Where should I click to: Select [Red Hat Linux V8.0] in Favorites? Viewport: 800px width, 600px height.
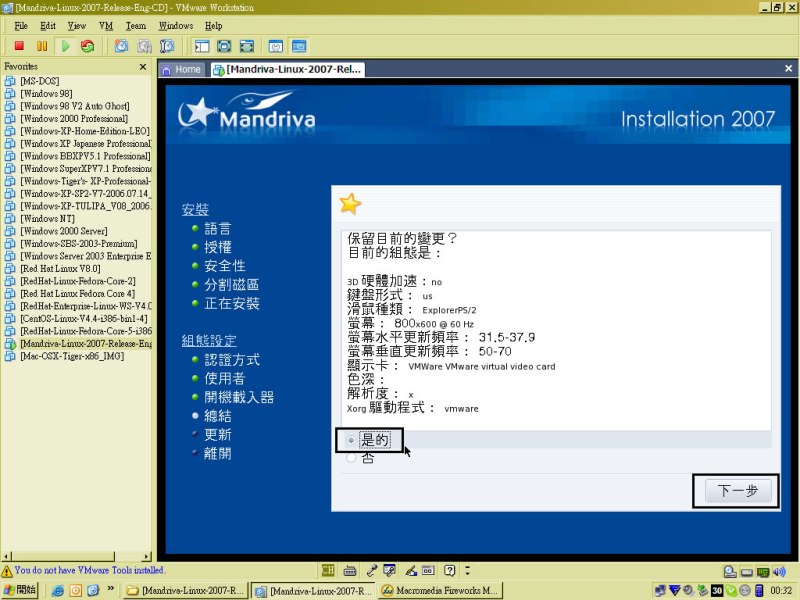click(60, 268)
